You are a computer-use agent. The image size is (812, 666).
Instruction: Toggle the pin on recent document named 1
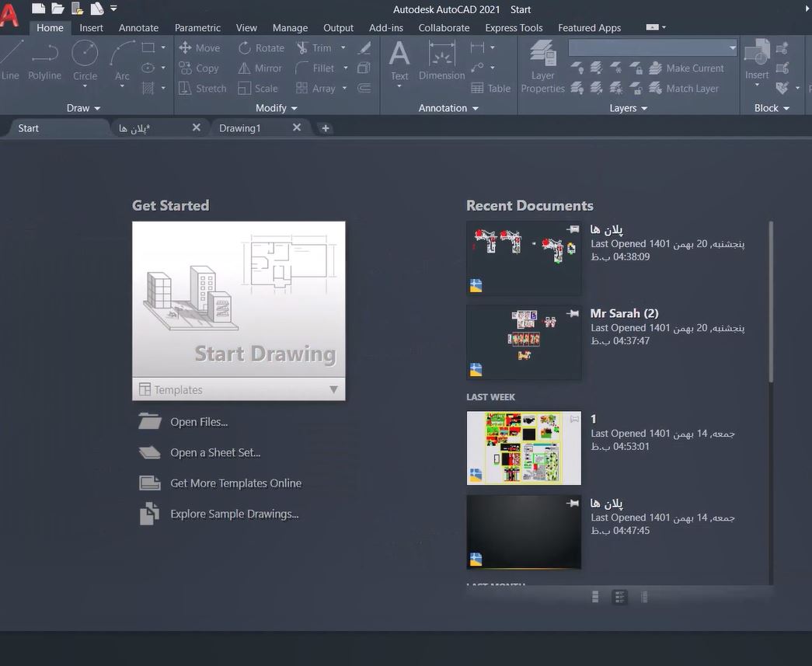[574, 419]
